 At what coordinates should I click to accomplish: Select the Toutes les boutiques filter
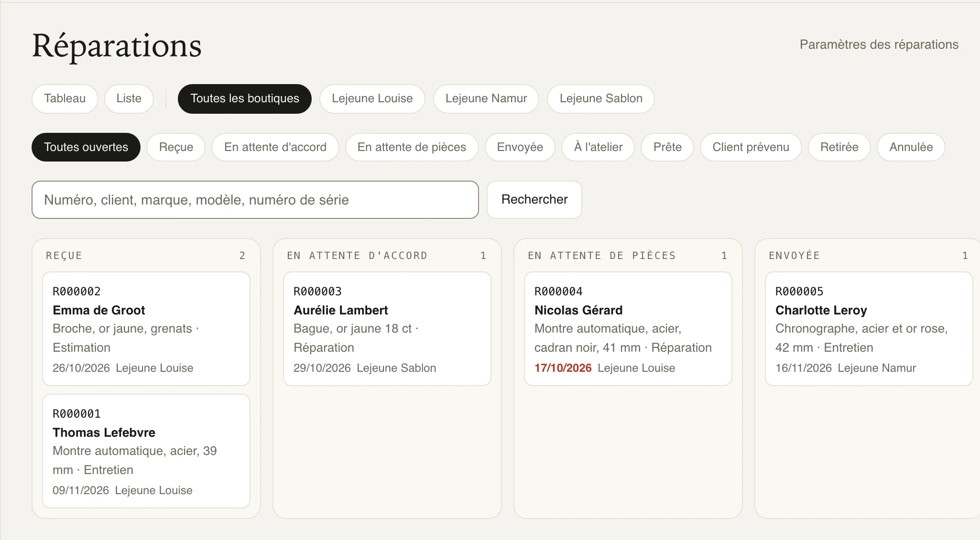(245, 99)
